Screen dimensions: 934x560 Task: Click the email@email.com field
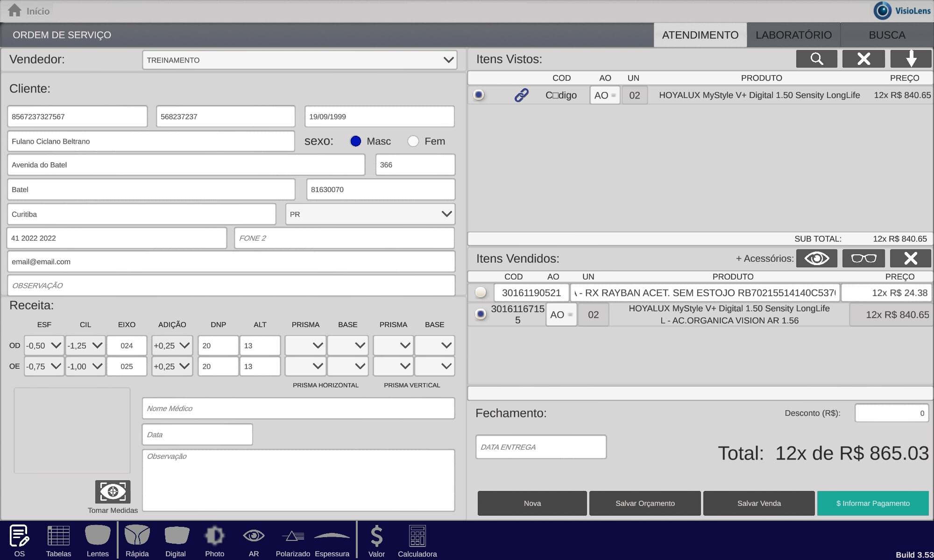coord(231,261)
